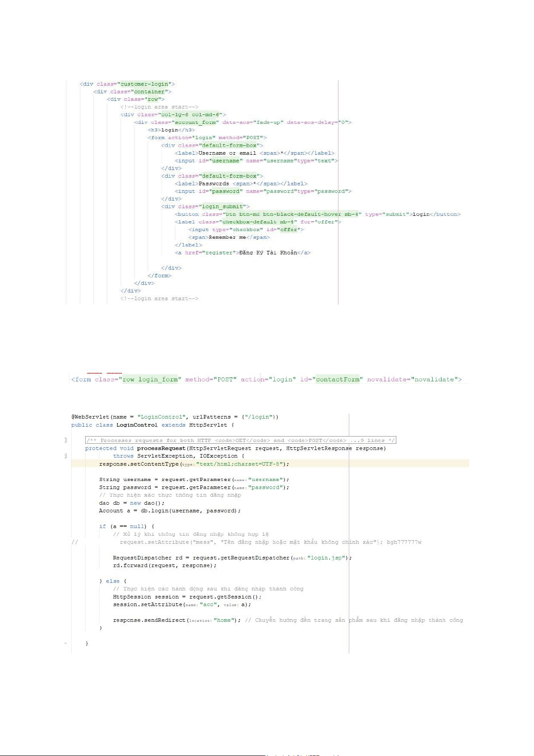The height and width of the screenshot is (756, 534).
Task: Expand the collapsed Javadoc comment block
Action: click(x=240, y=440)
